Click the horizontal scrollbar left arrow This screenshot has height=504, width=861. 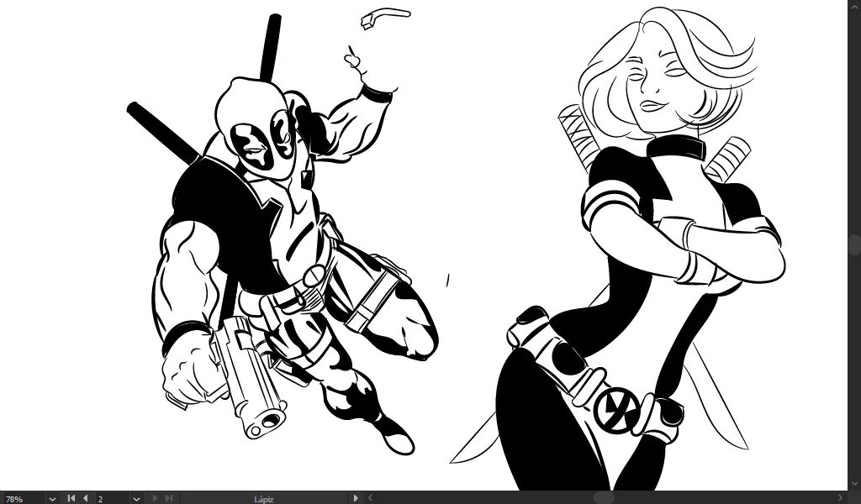[370, 497]
